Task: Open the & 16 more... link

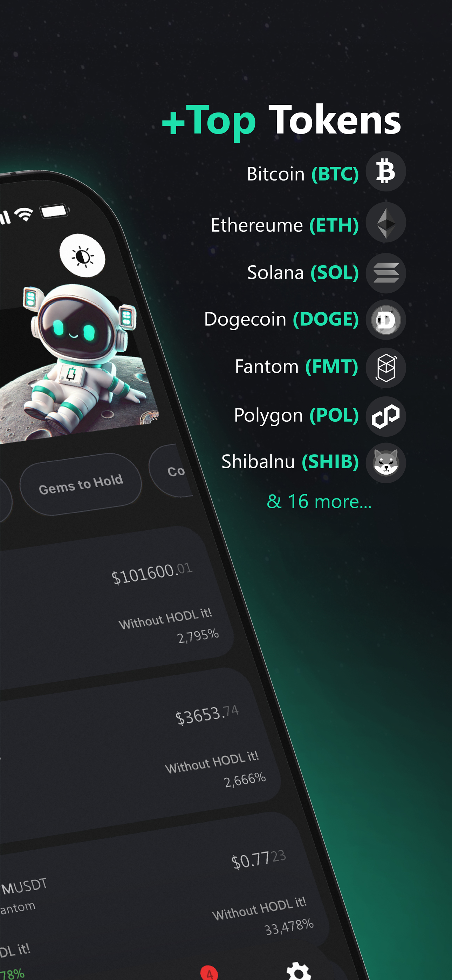Action: pos(319,502)
